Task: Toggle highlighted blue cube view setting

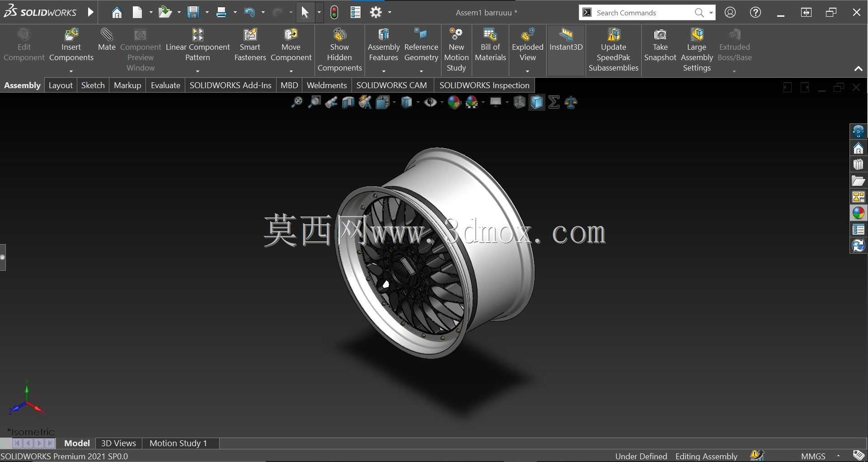Action: click(537, 103)
